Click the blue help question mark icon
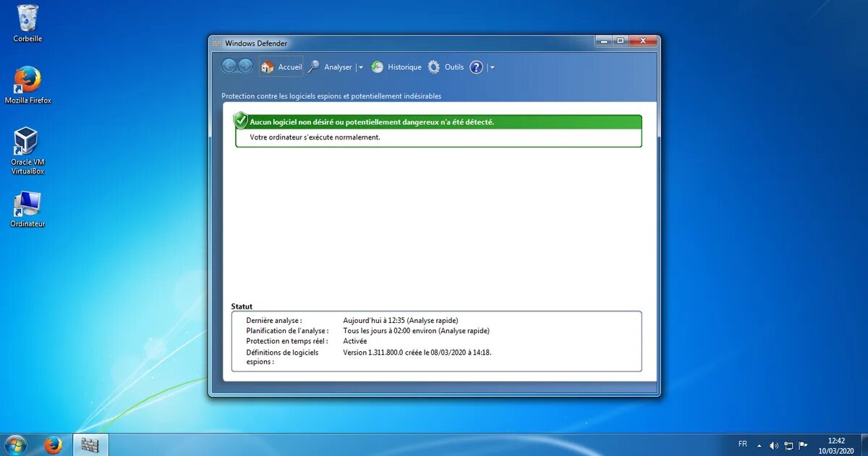Image resolution: width=868 pixels, height=456 pixels. coord(476,67)
